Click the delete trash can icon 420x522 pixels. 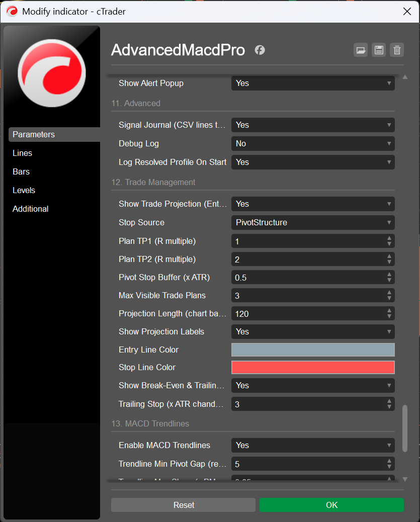click(397, 50)
